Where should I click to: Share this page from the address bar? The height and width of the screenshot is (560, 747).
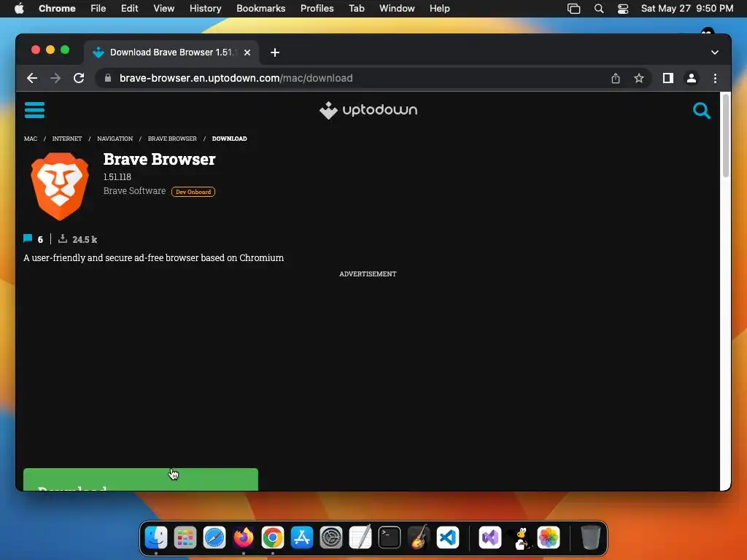click(616, 78)
